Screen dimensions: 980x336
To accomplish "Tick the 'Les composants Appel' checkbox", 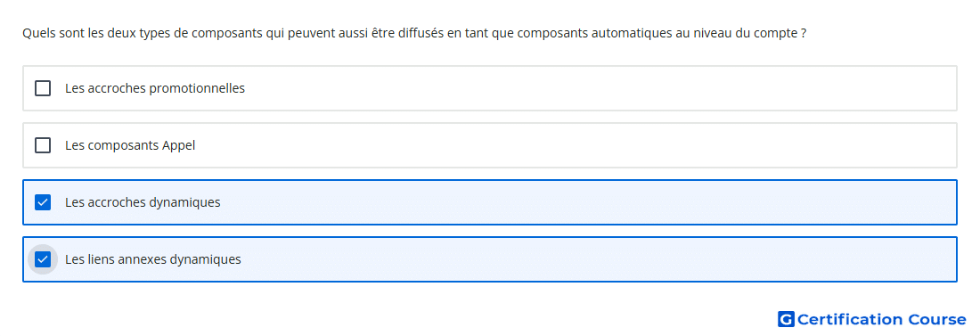I will tap(43, 145).
